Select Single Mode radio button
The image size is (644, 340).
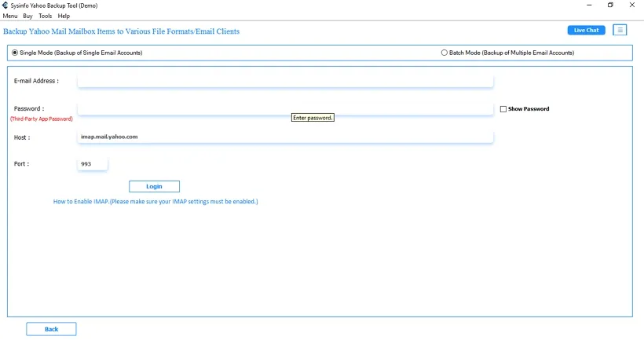click(15, 53)
